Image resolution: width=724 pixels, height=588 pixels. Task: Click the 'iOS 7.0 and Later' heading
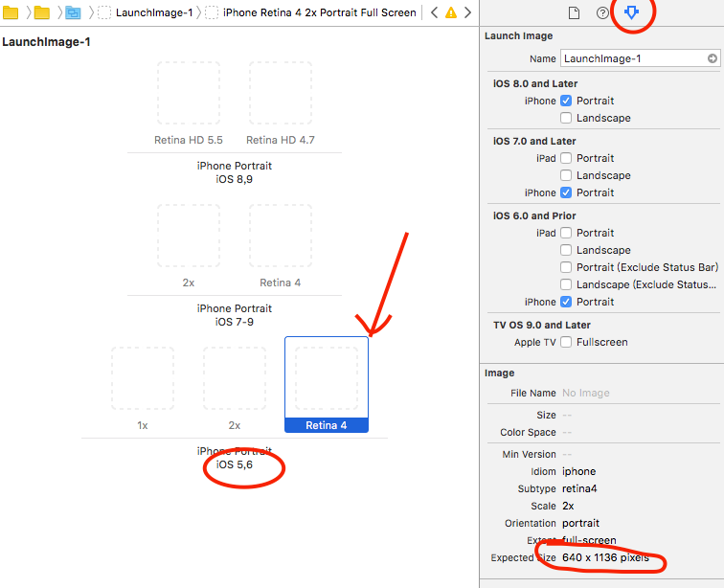click(x=534, y=141)
